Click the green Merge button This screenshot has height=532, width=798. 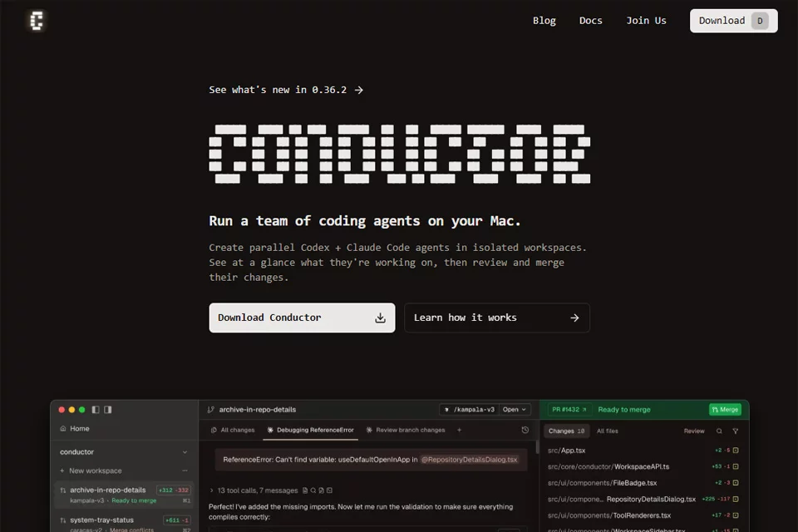click(725, 410)
